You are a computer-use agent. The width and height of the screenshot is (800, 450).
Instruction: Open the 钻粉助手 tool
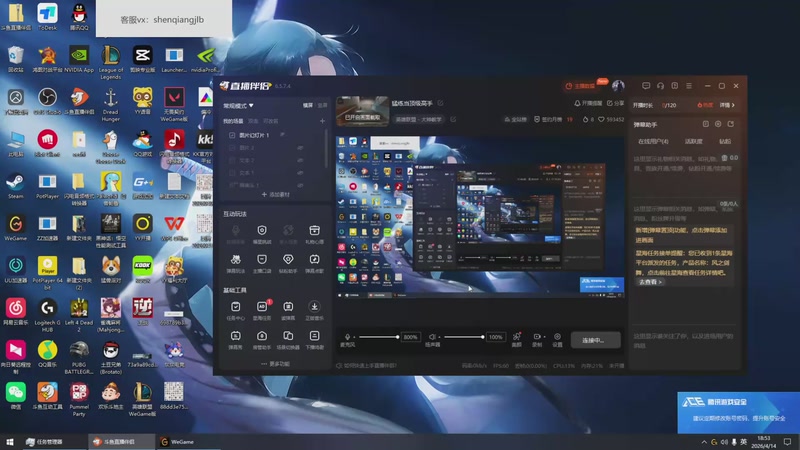click(288, 263)
